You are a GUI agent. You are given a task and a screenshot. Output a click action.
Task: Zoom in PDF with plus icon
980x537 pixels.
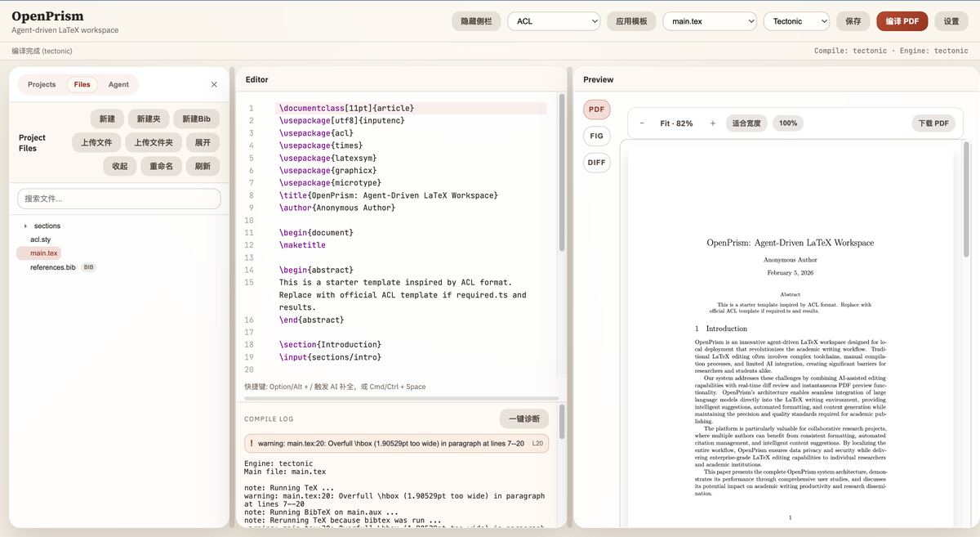pyautogui.click(x=713, y=123)
